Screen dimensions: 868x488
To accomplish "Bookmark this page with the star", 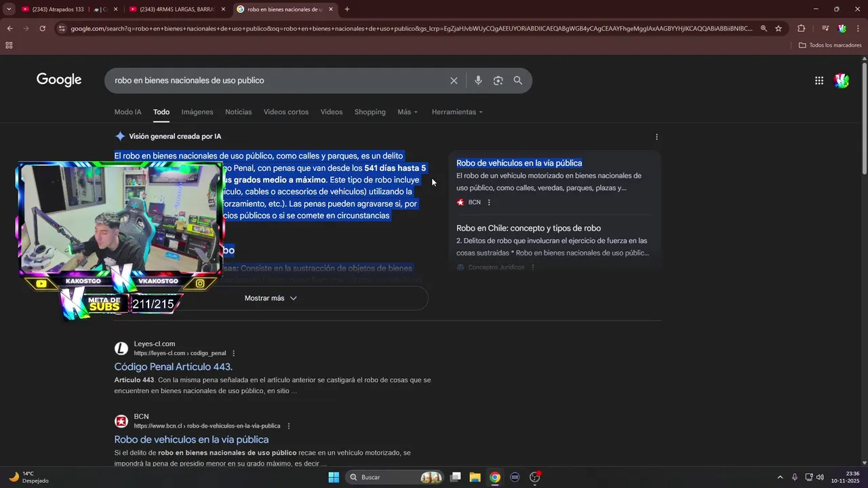I will (778, 28).
